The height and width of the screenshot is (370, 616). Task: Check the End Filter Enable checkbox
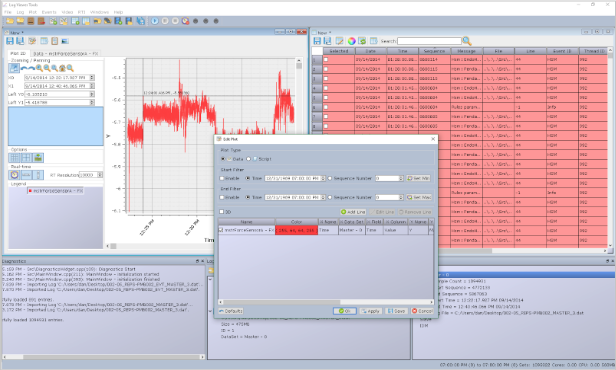(222, 197)
